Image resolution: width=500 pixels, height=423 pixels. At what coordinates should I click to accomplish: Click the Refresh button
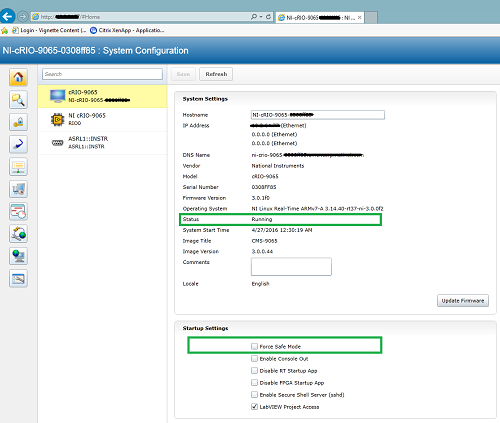[x=216, y=74]
